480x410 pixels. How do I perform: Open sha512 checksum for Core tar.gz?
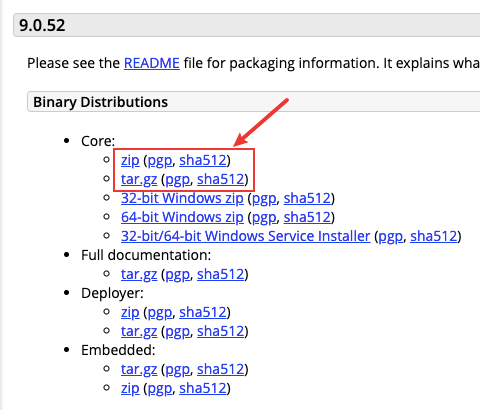coord(221,179)
